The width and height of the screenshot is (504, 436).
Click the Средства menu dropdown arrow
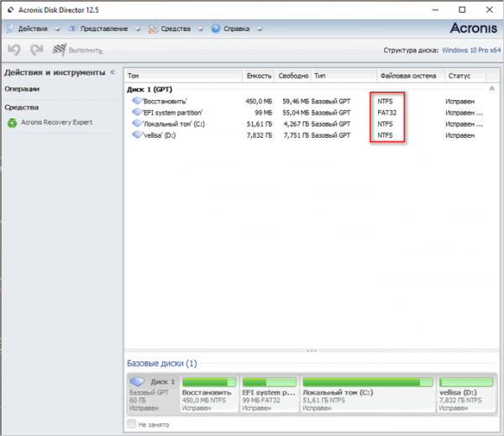tap(200, 29)
